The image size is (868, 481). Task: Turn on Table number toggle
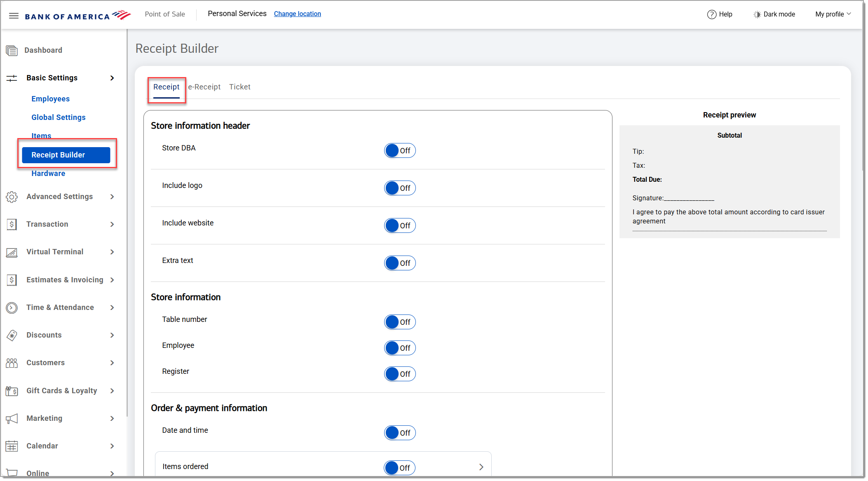coord(399,322)
